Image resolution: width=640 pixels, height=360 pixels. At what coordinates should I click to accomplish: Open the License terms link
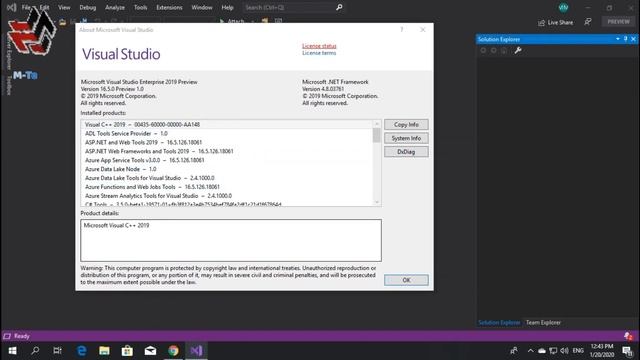click(x=319, y=53)
